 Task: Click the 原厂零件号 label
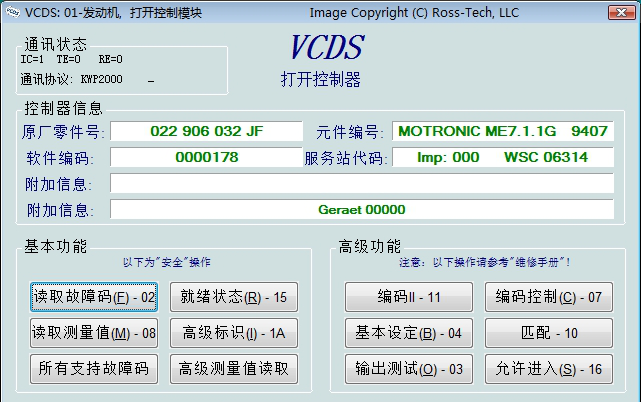coord(63,132)
